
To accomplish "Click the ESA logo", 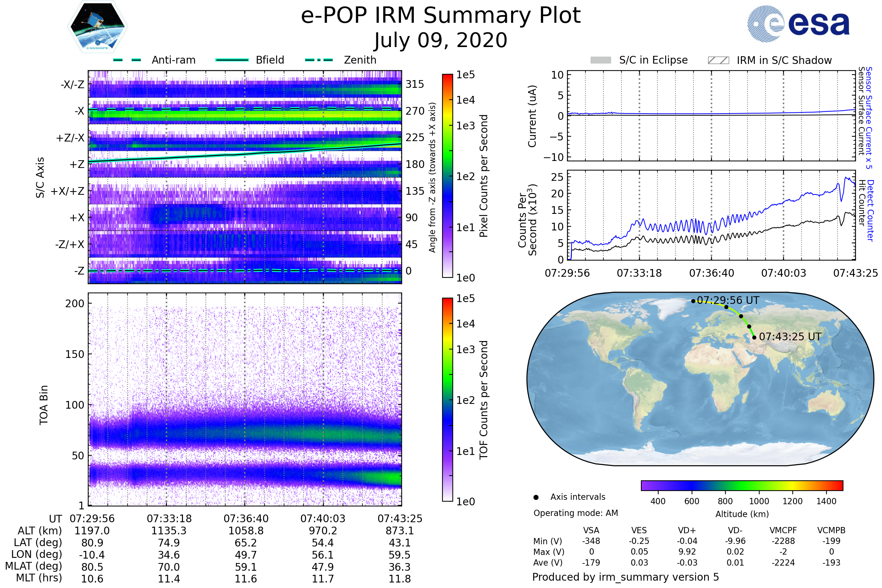I will coord(799,23).
